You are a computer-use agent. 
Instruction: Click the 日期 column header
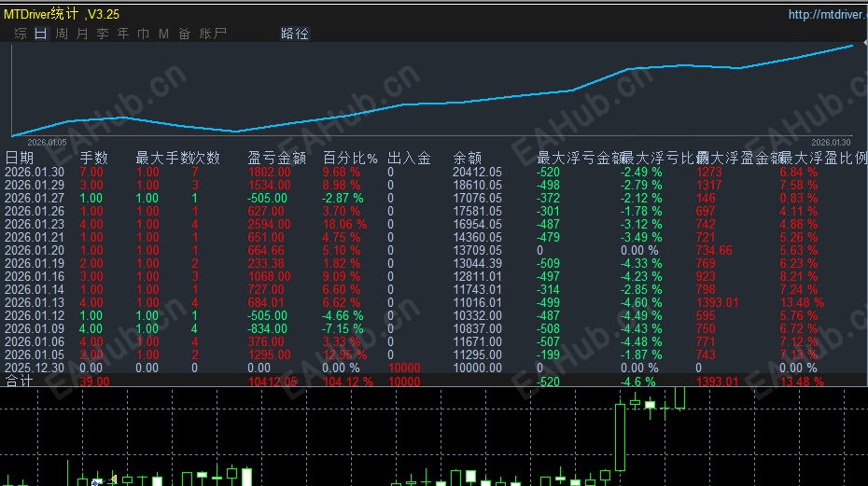coord(20,159)
